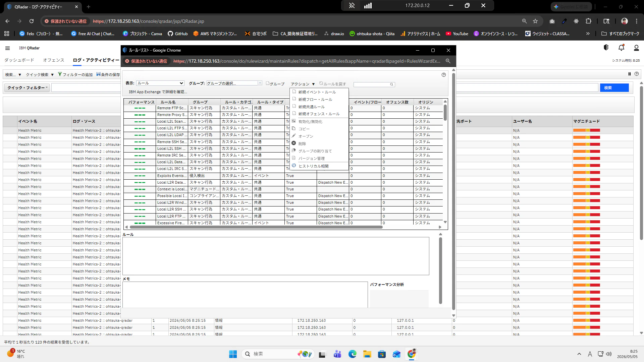The width and height of the screenshot is (644, 362).
Task: Open help in the Rule List popup
Action: [444, 75]
